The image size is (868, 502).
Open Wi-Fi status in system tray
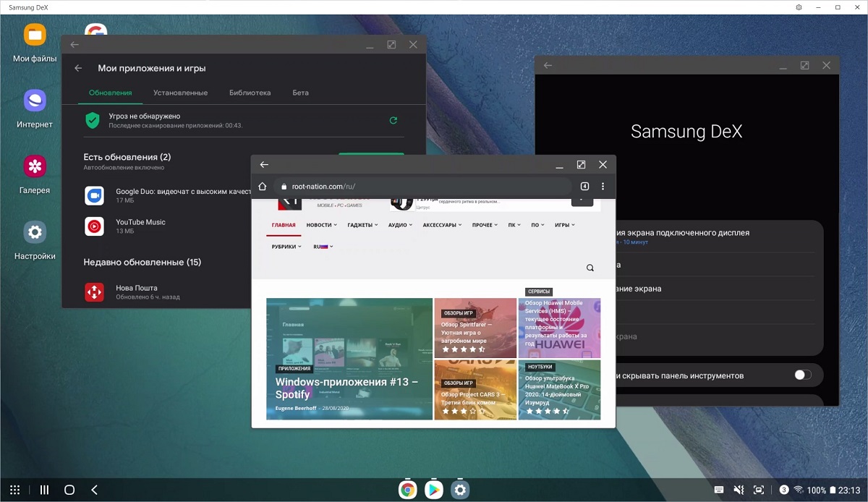(x=799, y=490)
